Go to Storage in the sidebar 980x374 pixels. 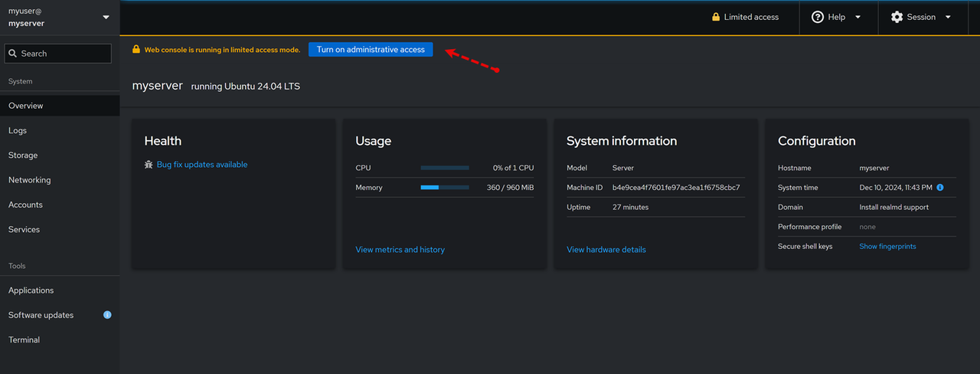[60, 155]
